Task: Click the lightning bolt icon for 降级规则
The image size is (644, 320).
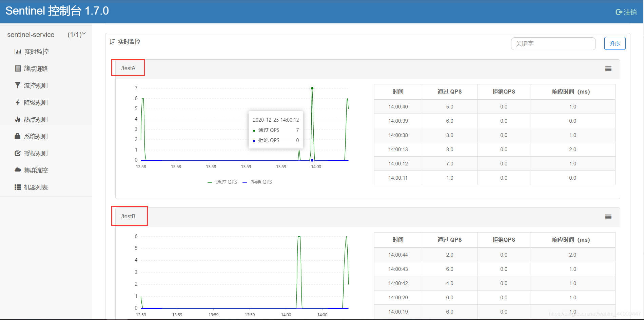Action: click(x=18, y=102)
